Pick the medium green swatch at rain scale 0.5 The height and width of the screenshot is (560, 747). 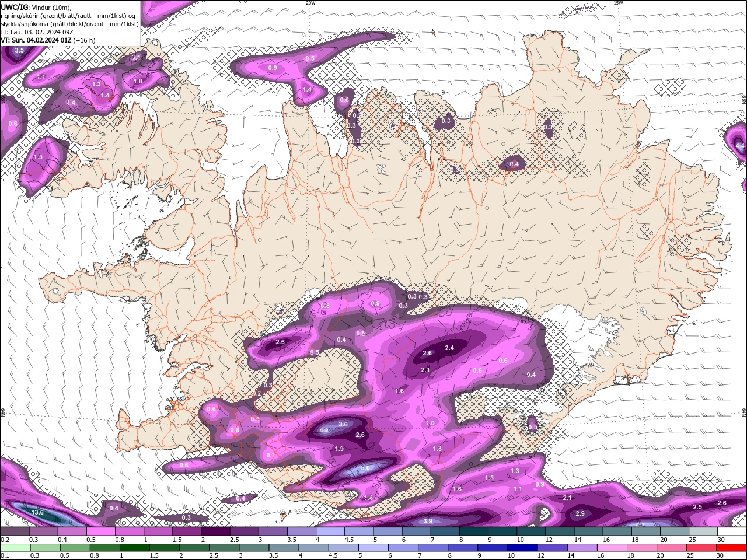75,547
